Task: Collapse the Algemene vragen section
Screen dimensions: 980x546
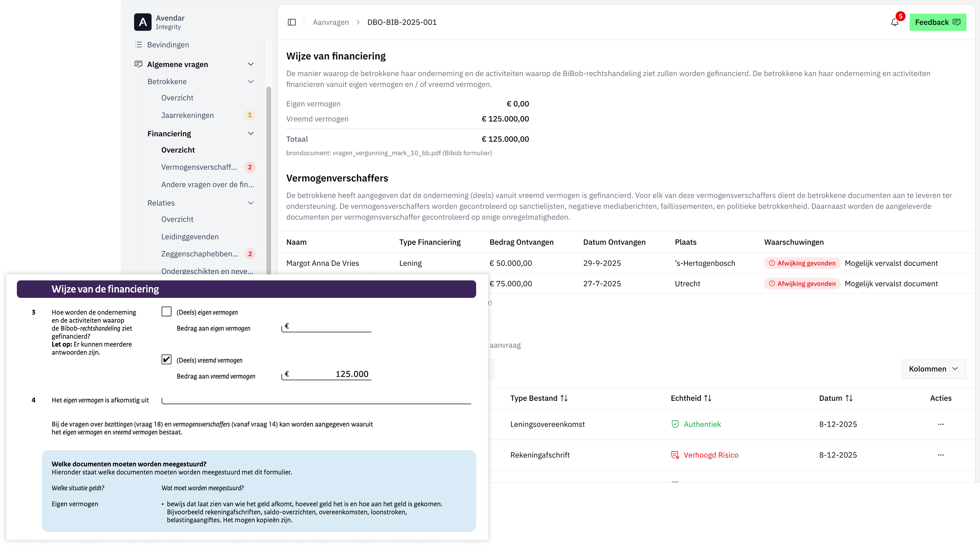Action: [251, 64]
